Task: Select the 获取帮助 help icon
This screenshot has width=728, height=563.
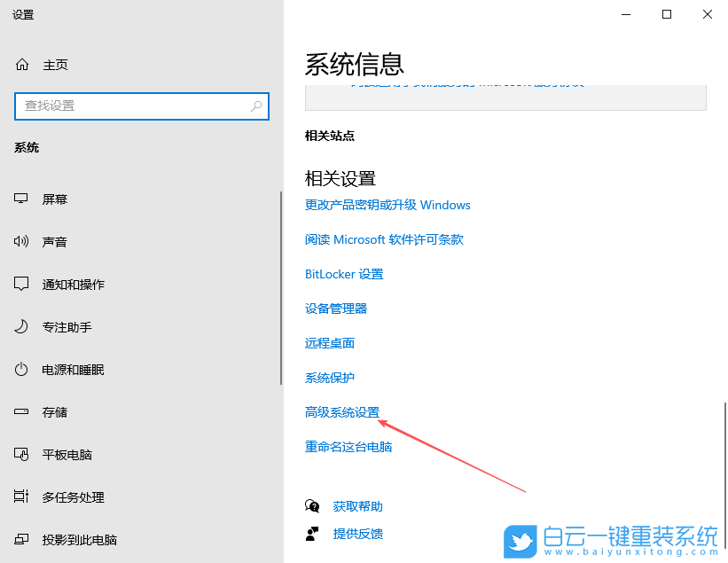Action: tap(312, 505)
